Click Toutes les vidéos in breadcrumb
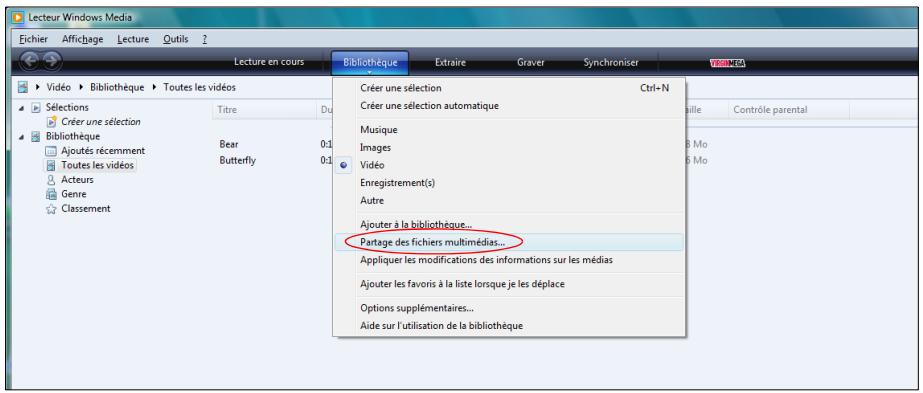This screenshot has height=393, width=923. (200, 88)
